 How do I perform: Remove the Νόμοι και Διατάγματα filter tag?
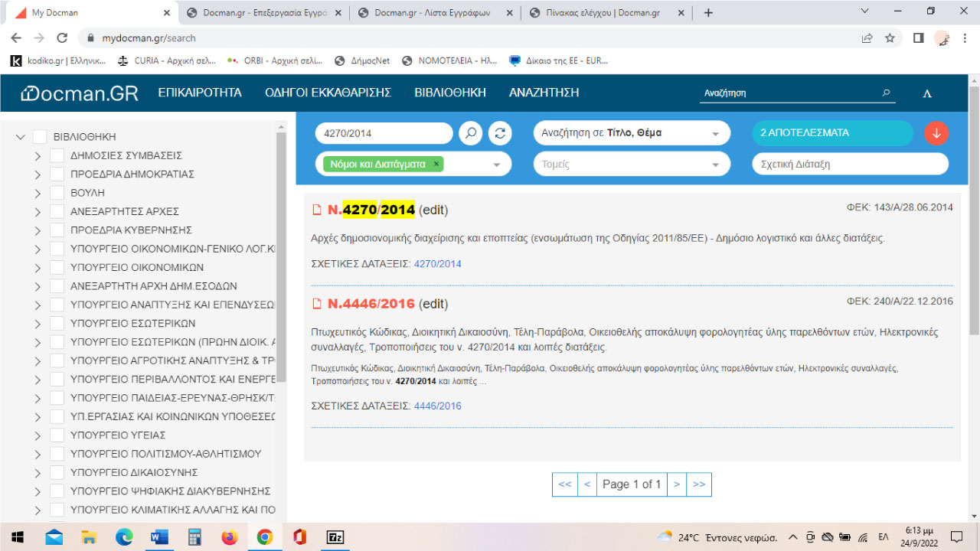pos(437,164)
